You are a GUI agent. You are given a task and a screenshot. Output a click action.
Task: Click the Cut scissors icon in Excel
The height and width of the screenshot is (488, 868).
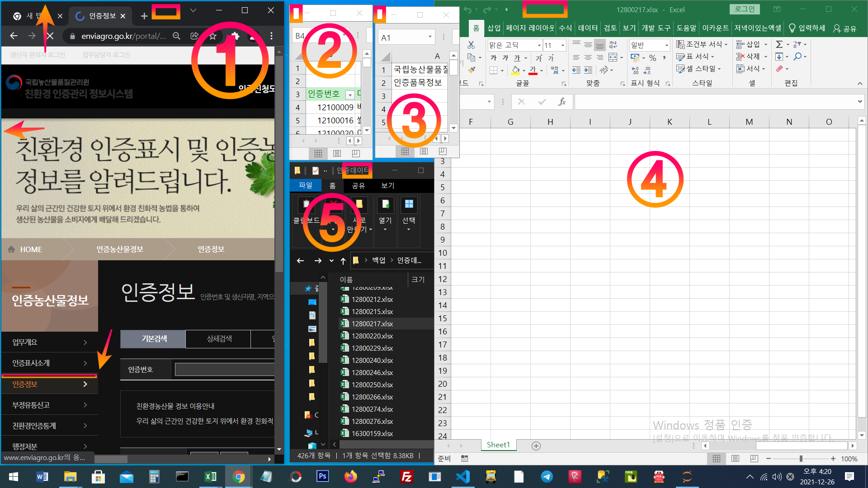pos(471,45)
